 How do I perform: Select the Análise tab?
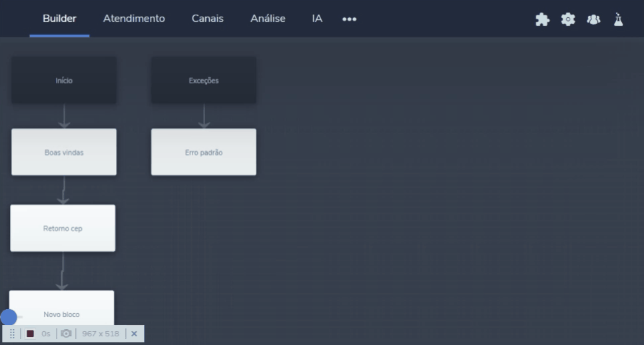268,19
